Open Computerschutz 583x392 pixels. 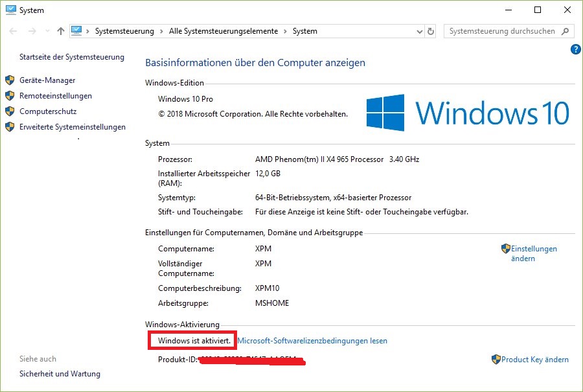tap(48, 111)
